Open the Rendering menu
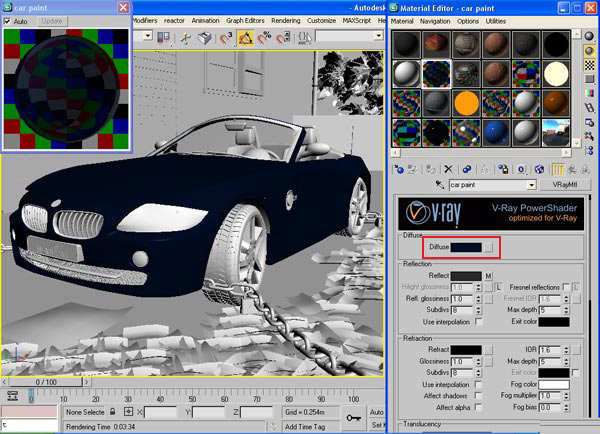600x434 pixels. 284,20
